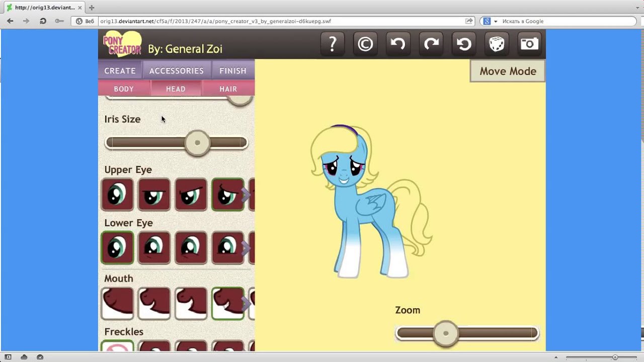The height and width of the screenshot is (362, 644).
Task: Select the orig13.deviantart browser tab
Action: (44, 8)
